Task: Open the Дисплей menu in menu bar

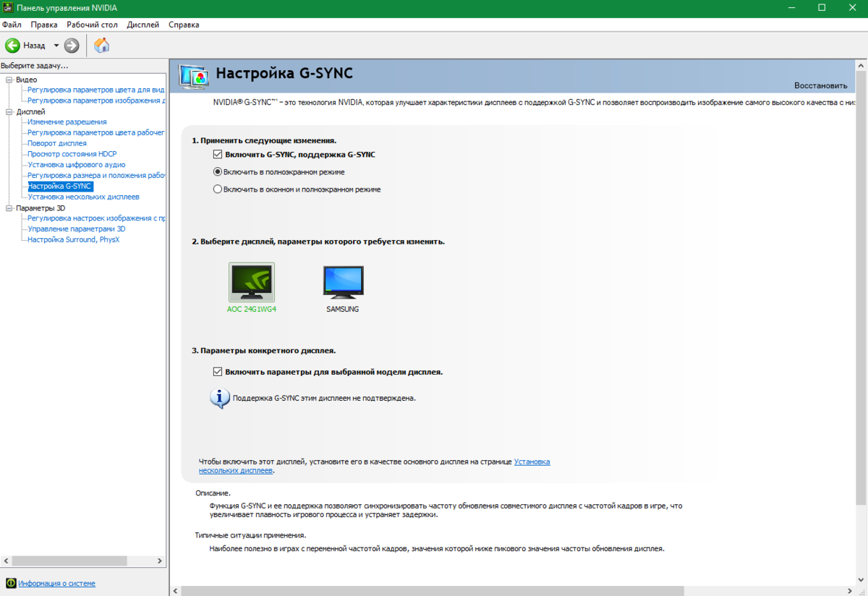Action: coord(143,24)
